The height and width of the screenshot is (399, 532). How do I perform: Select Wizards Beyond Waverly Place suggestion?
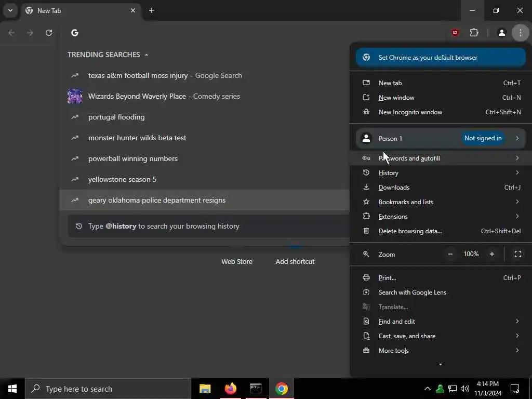coord(205,96)
